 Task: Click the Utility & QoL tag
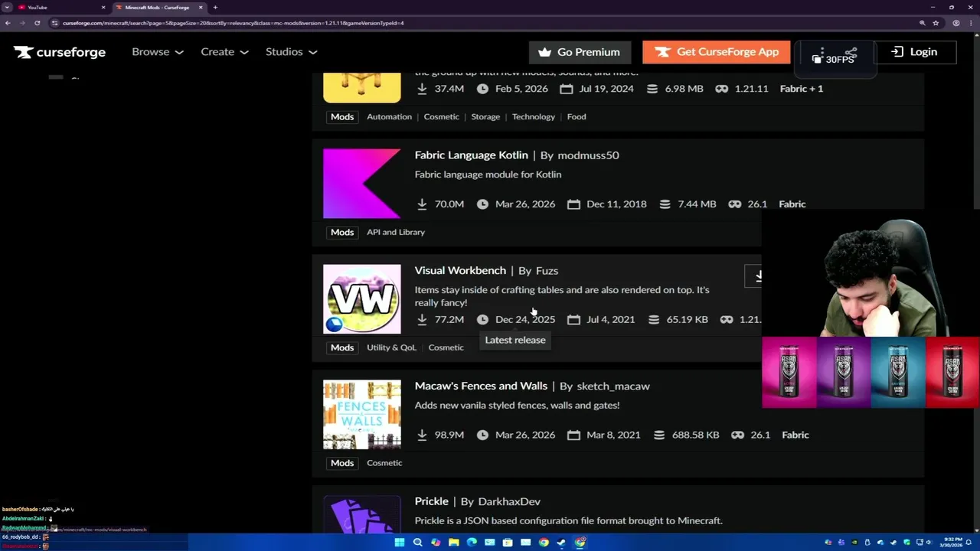click(x=391, y=347)
